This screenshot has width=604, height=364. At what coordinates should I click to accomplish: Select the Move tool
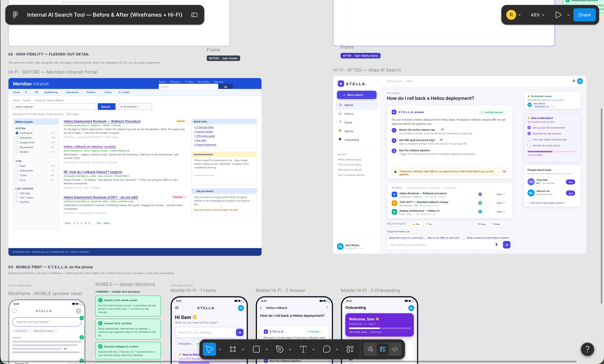point(209,349)
